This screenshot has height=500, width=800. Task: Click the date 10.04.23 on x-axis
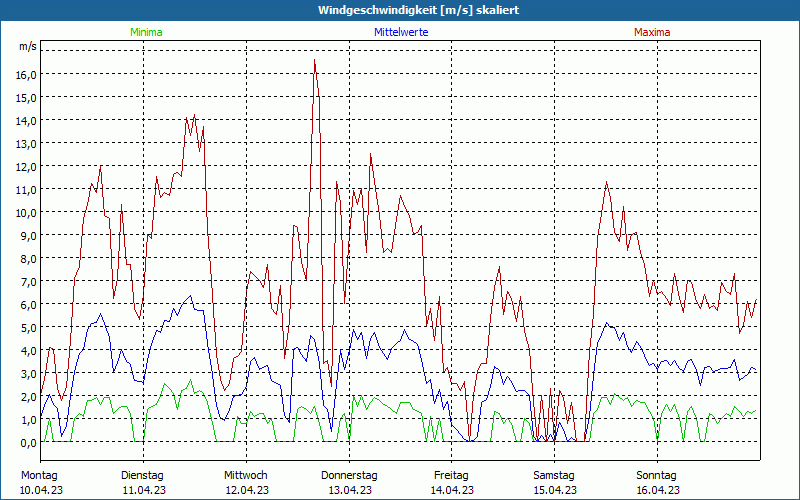pyautogui.click(x=41, y=490)
